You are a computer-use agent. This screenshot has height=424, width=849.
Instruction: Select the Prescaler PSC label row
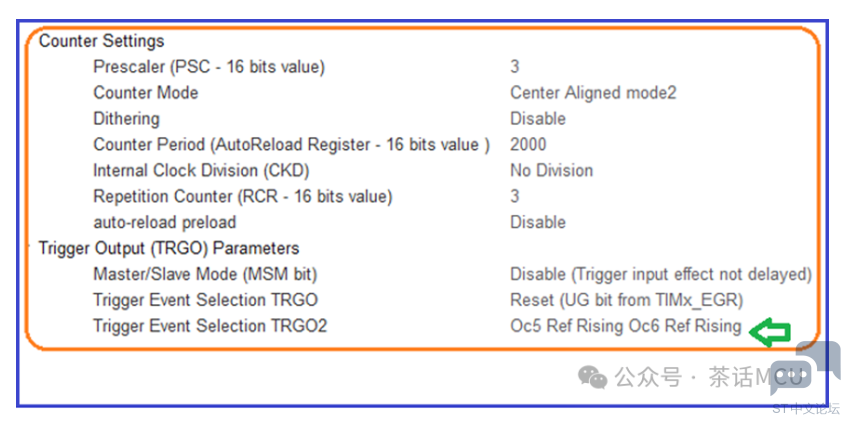click(x=209, y=67)
